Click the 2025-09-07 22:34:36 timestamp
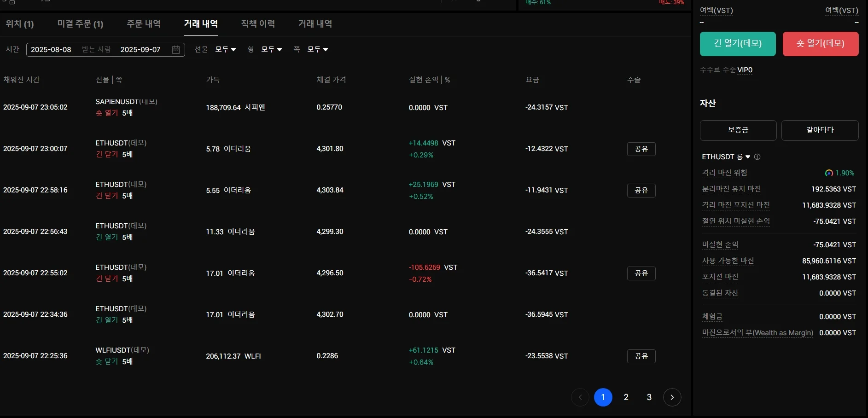 tap(35, 314)
